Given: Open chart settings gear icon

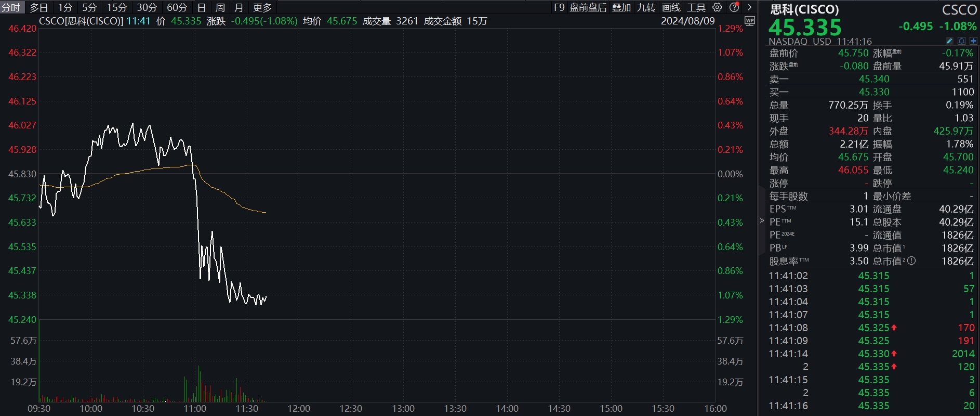Looking at the screenshot, I should pos(717,7).
